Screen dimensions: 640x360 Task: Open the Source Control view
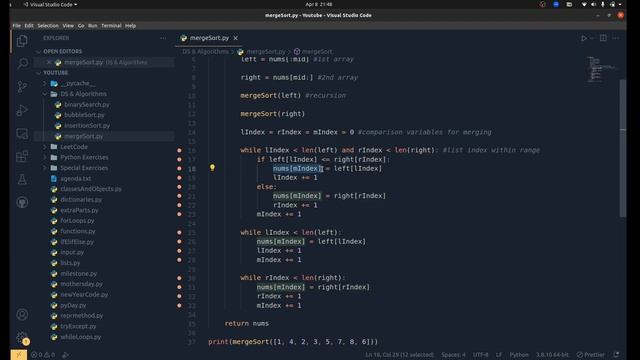[22, 87]
